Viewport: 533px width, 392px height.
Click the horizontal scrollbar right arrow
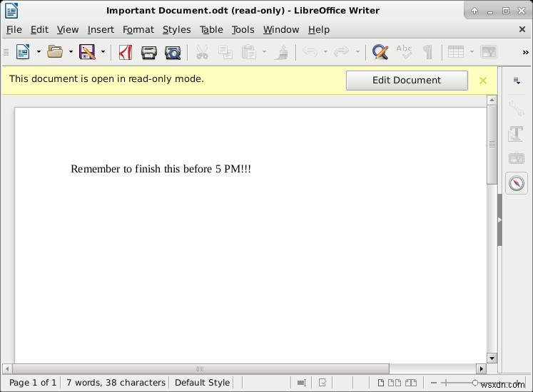click(481, 368)
